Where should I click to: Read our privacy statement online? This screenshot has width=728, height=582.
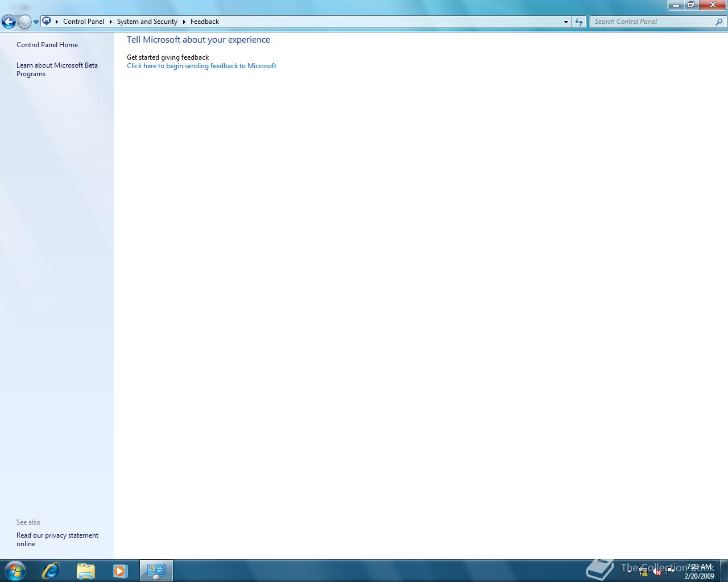tap(57, 539)
